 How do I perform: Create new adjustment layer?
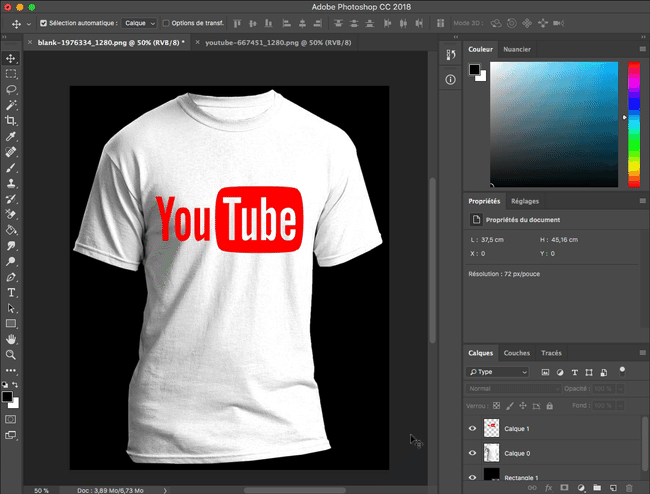point(581,488)
